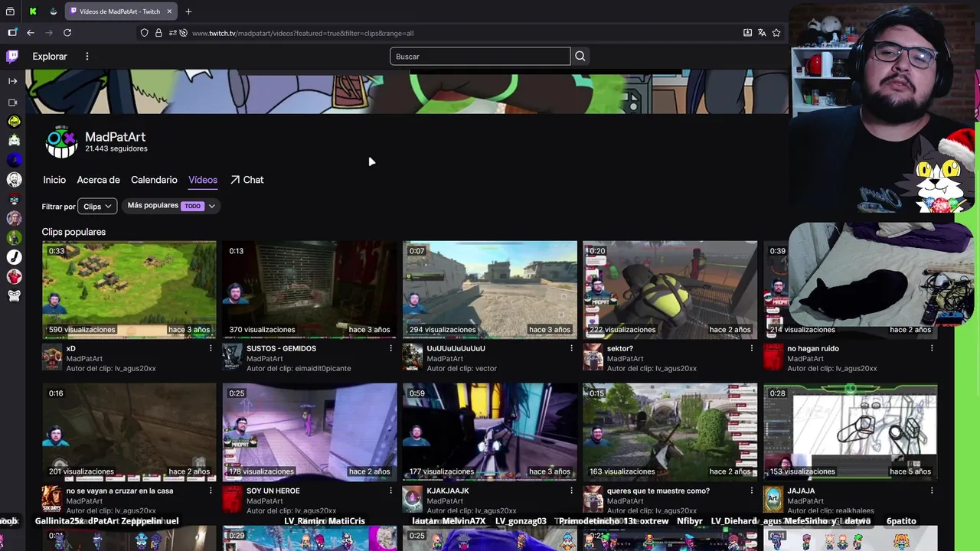Open the Acerca de tab
This screenshot has height=551, width=980.
(x=98, y=180)
